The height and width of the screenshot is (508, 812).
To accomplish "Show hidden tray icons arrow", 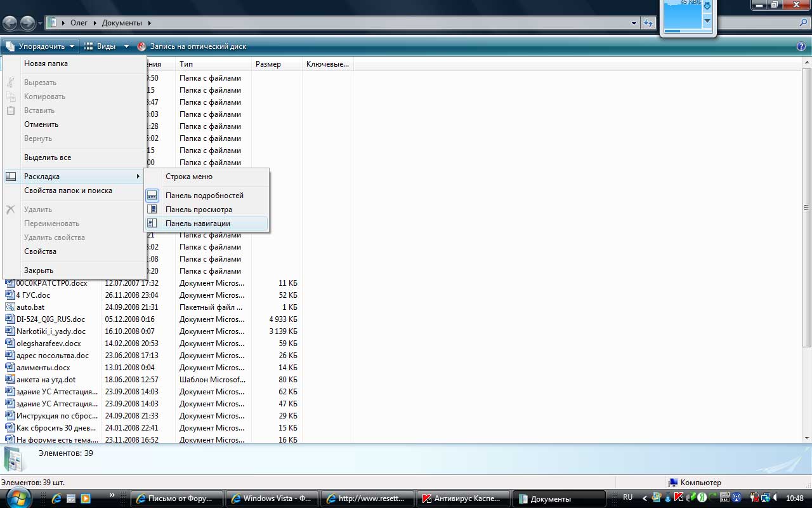I will click(645, 498).
